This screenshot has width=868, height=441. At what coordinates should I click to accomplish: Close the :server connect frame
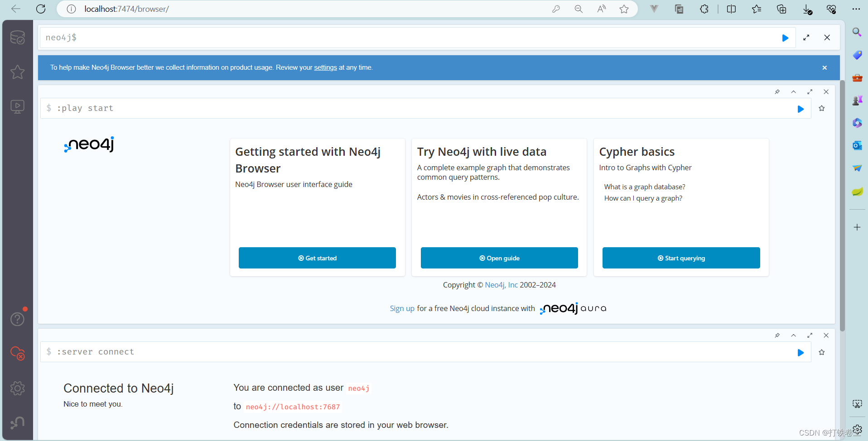click(x=826, y=336)
